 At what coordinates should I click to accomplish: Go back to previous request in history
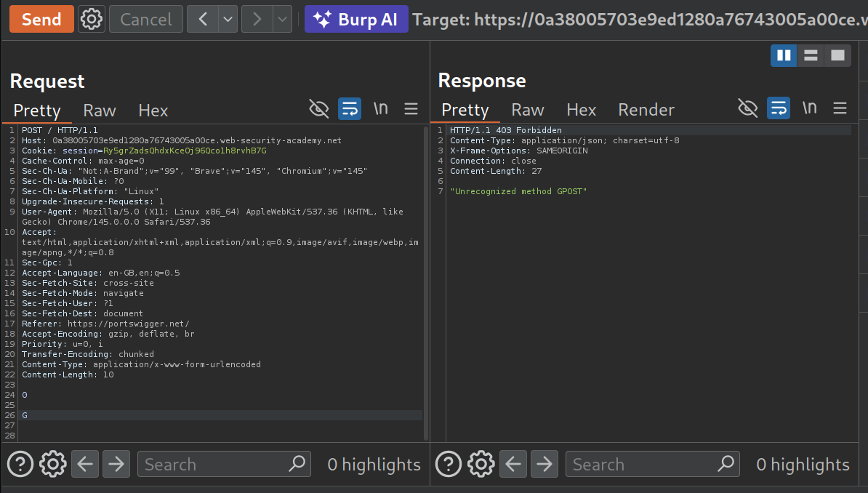pos(203,19)
